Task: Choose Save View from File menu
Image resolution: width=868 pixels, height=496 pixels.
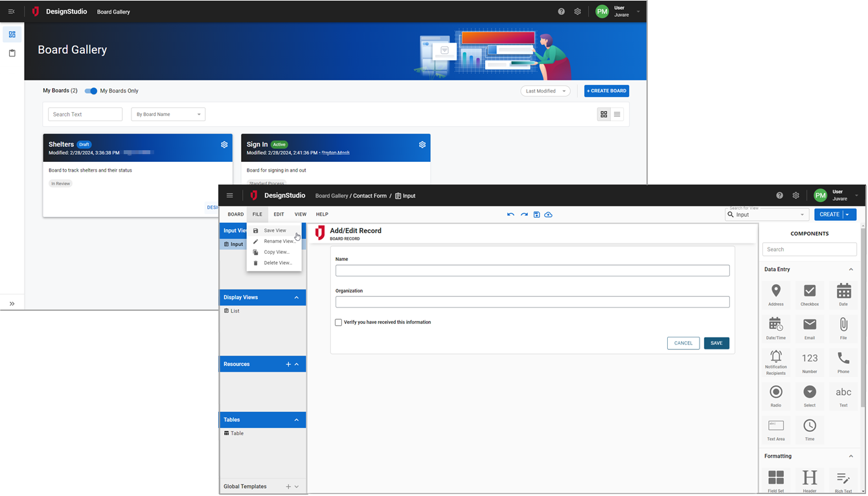Action: coord(275,231)
